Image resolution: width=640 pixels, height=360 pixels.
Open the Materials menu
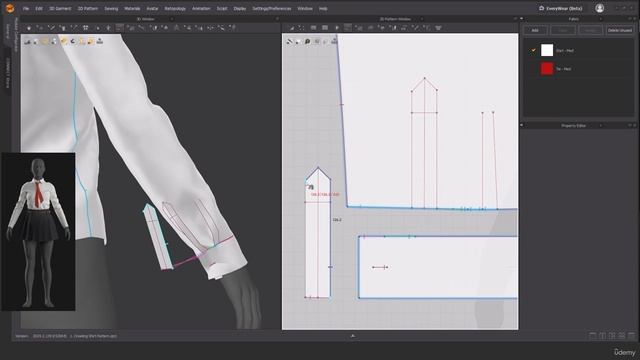[x=132, y=9]
